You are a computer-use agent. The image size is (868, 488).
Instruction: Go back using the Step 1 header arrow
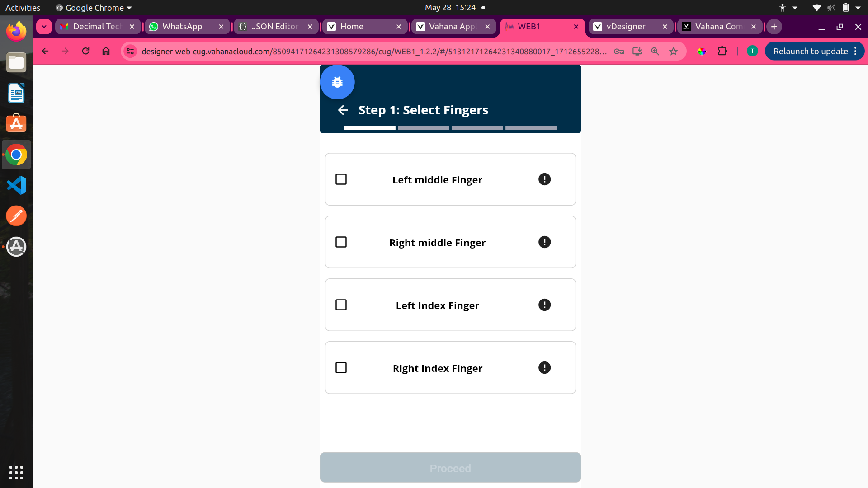[343, 110]
